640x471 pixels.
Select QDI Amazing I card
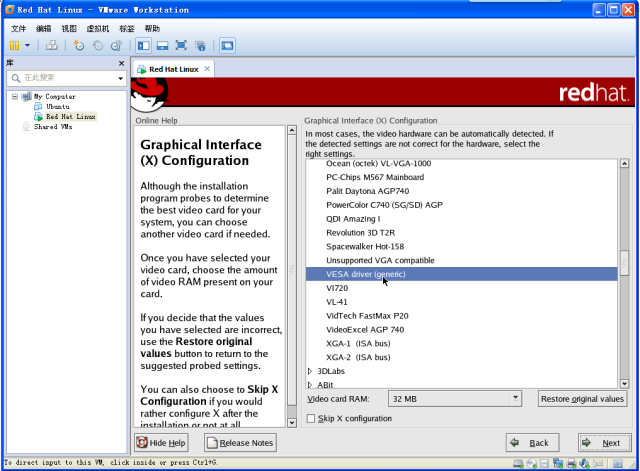[461, 219]
